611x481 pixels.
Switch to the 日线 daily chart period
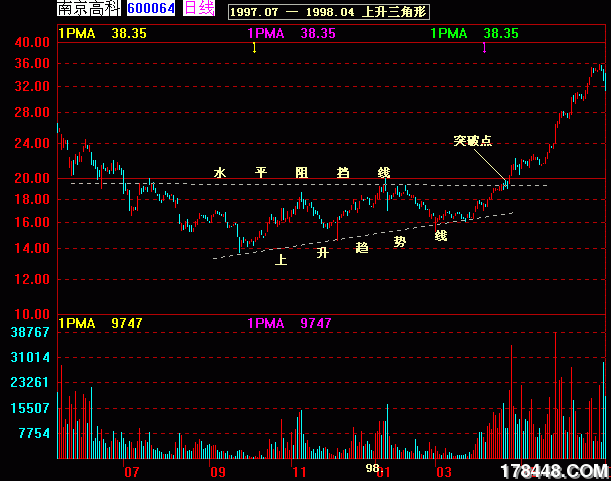pos(199,9)
